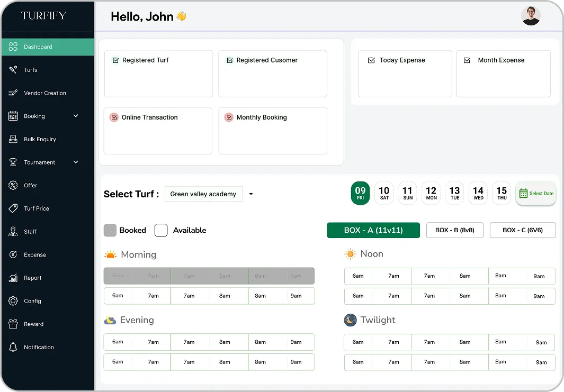
Task: Open Vendor Creation from the sidebar
Action: click(x=13, y=93)
